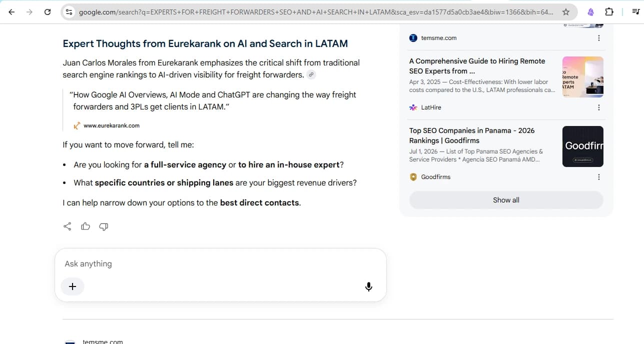
Task: Go back to the previous page
Action: 12,11
